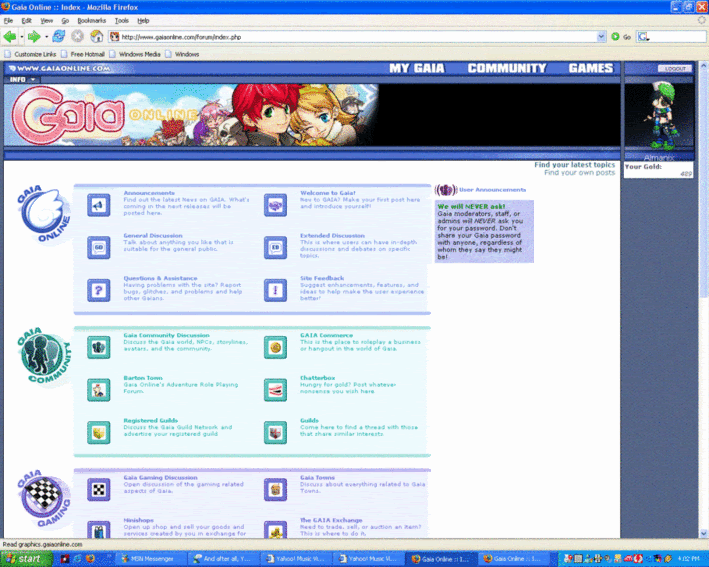The image size is (709, 567).
Task: Open the Site Feedback exclamation icon
Action: (x=275, y=290)
